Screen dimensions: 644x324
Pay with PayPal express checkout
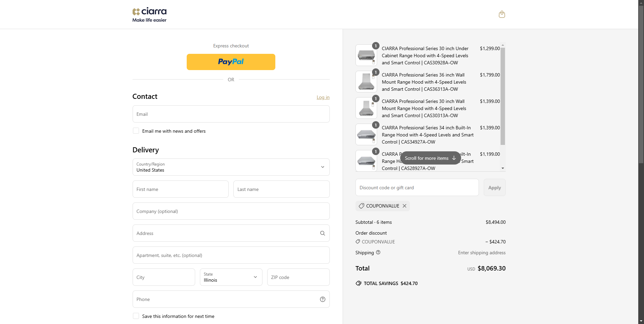coord(231,62)
